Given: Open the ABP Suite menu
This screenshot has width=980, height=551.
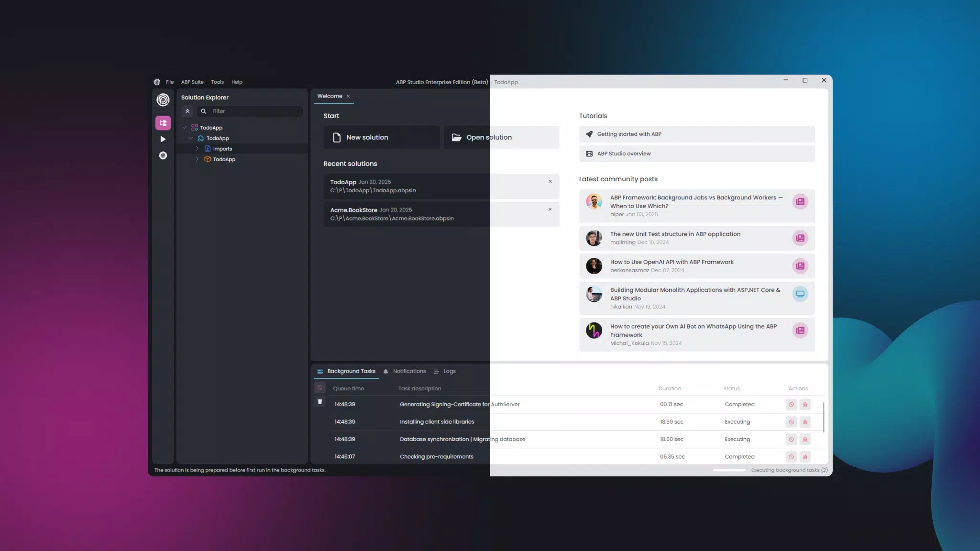Looking at the screenshot, I should [192, 82].
